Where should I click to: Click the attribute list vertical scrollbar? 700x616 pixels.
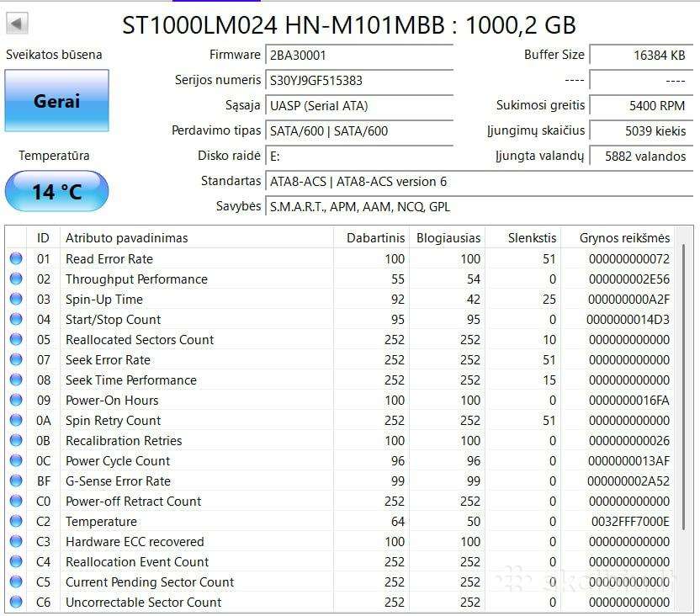pyautogui.click(x=683, y=386)
